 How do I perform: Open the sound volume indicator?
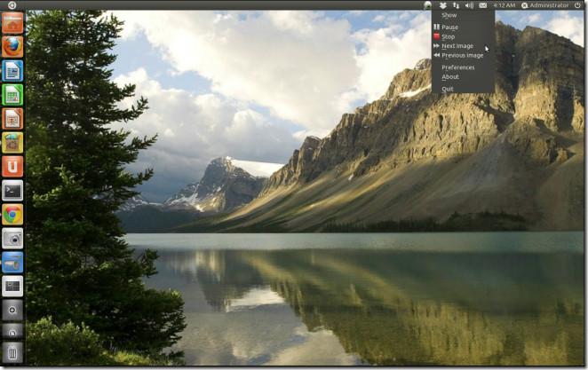tap(469, 5)
